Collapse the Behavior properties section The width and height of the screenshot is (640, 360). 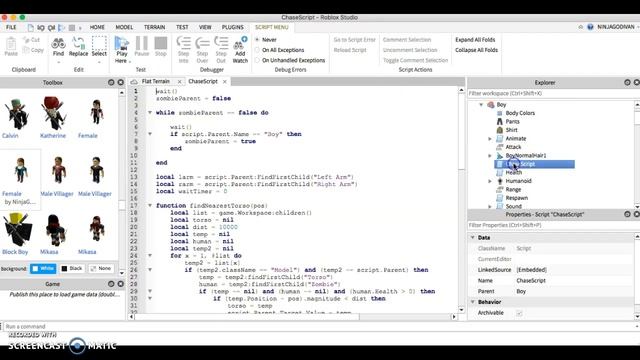click(473, 302)
